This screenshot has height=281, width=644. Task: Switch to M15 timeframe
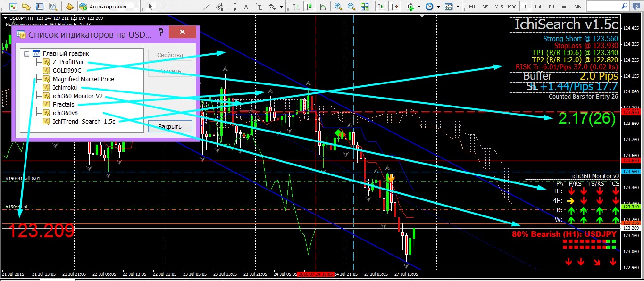click(x=499, y=7)
